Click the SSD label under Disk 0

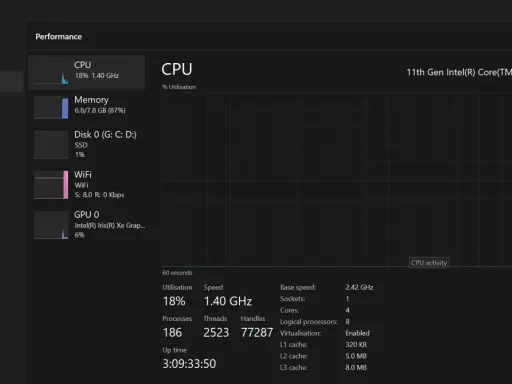coord(81,145)
